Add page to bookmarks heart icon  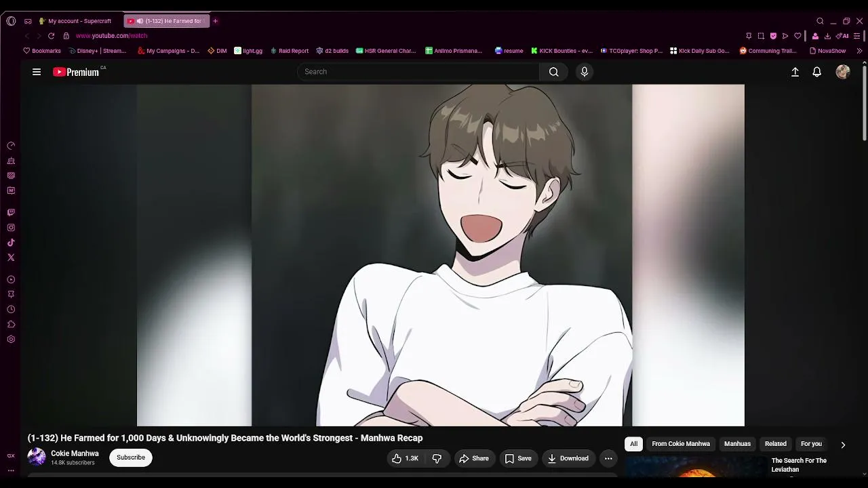798,36
